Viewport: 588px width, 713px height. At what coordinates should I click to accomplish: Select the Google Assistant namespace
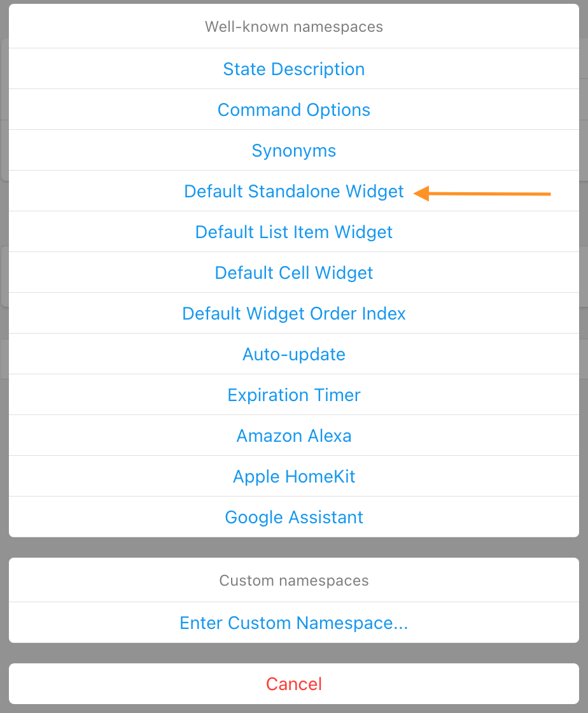[x=294, y=517]
